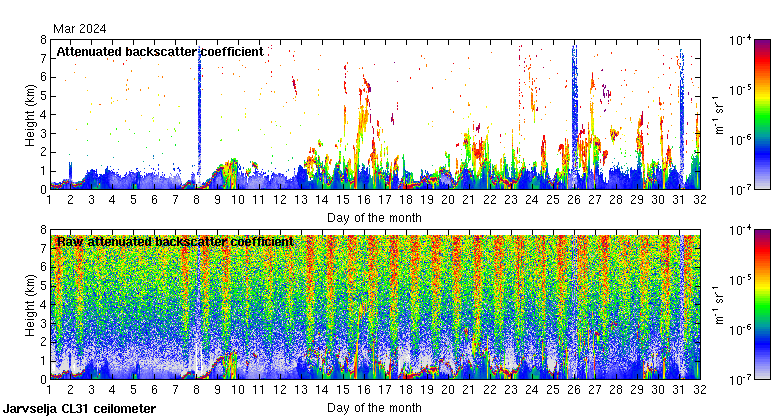
Task: Click the height 4 tick label on the top plot
Action: [43, 115]
